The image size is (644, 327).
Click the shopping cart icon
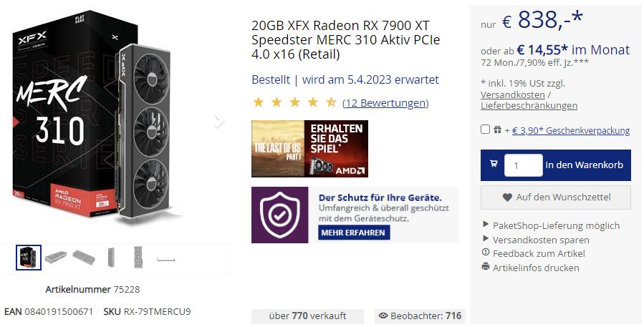click(x=494, y=164)
